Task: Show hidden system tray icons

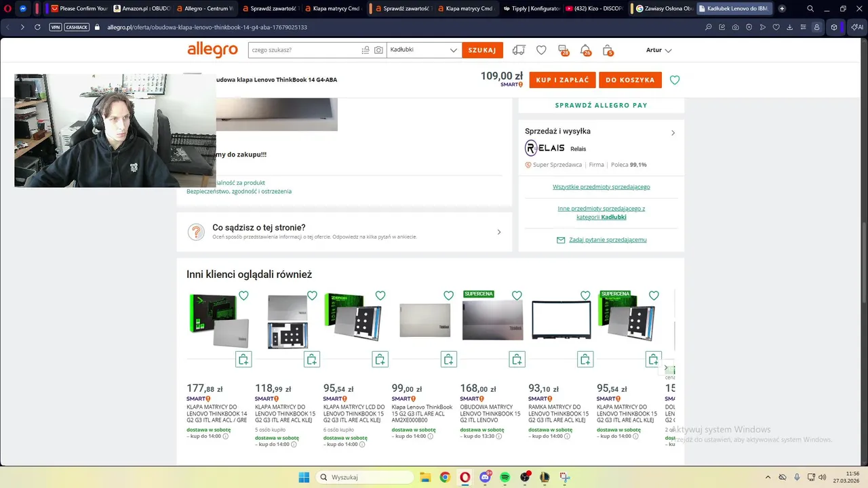Action: [768, 477]
